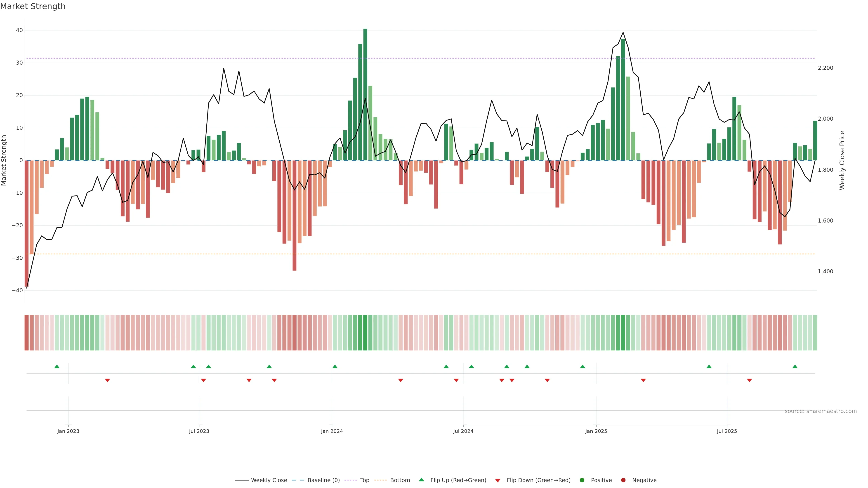Screen dimensions: 868x488
Task: Click the green Positive circle legend icon
Action: 582,480
